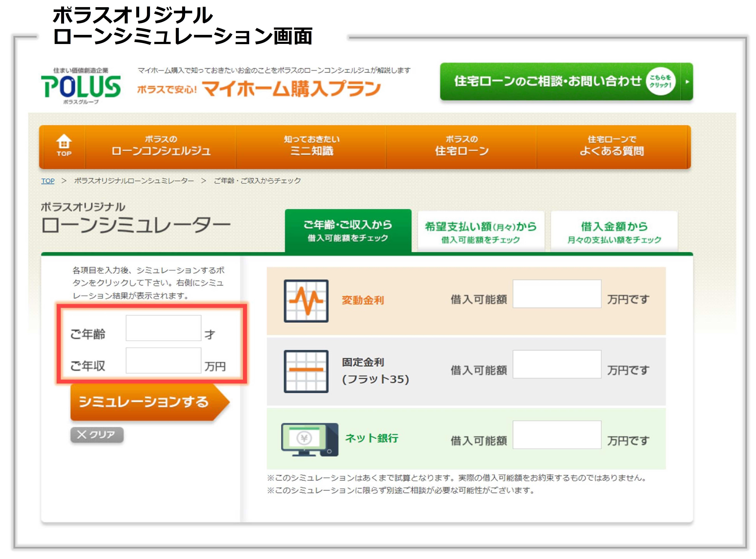Image resolution: width=756 pixels, height=559 pixels.
Task: Click 変動金利 borrowing amount result field
Action: click(557, 294)
